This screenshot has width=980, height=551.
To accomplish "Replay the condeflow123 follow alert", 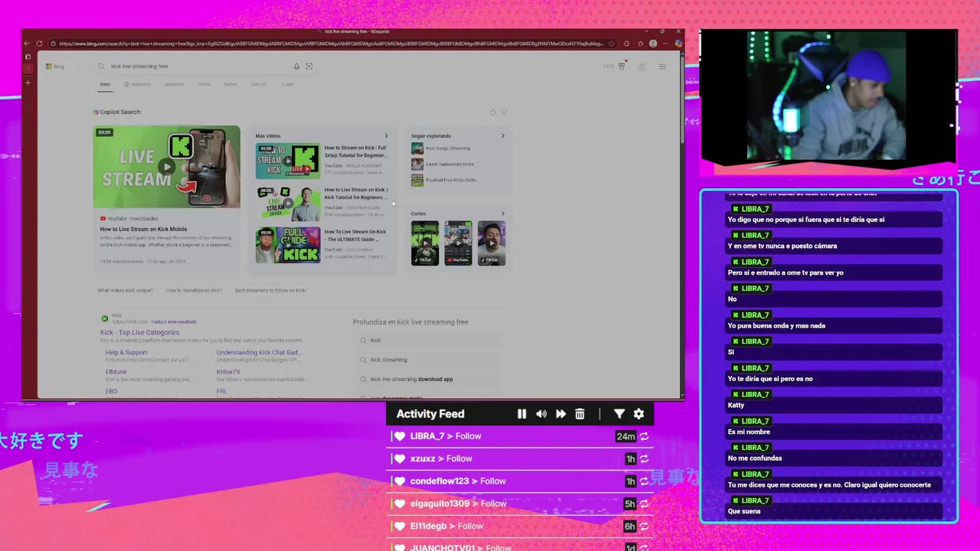I will click(x=644, y=481).
